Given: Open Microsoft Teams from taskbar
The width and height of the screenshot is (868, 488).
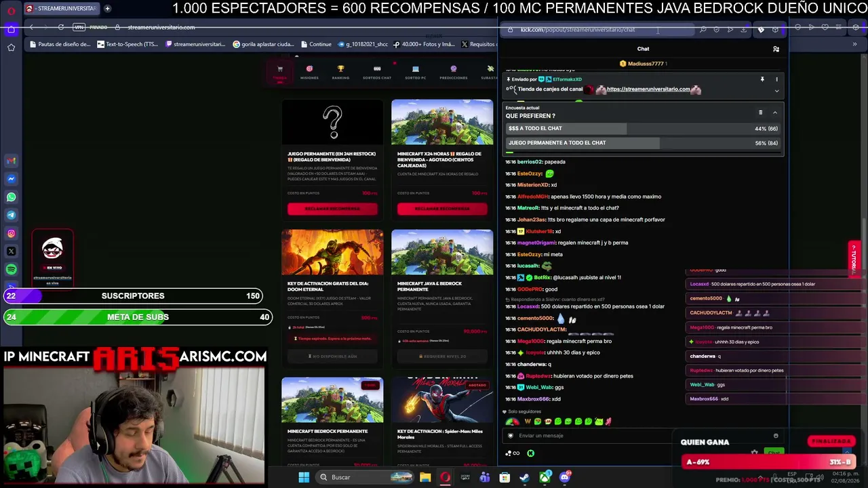Looking at the screenshot, I should pos(484,477).
